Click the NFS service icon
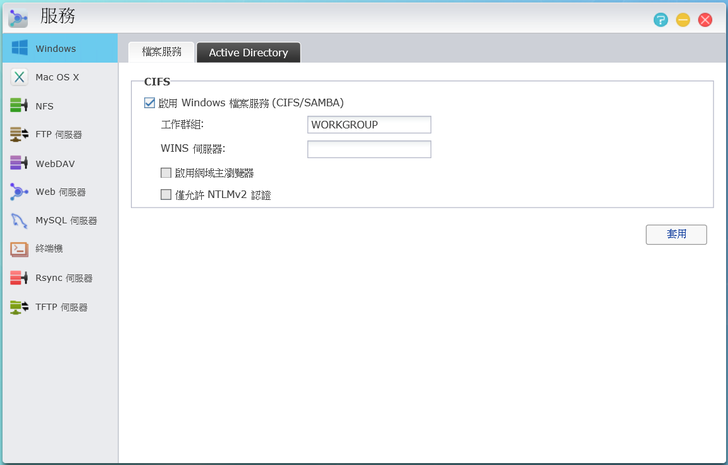Screen dimensions: 728x465 pos(19,105)
